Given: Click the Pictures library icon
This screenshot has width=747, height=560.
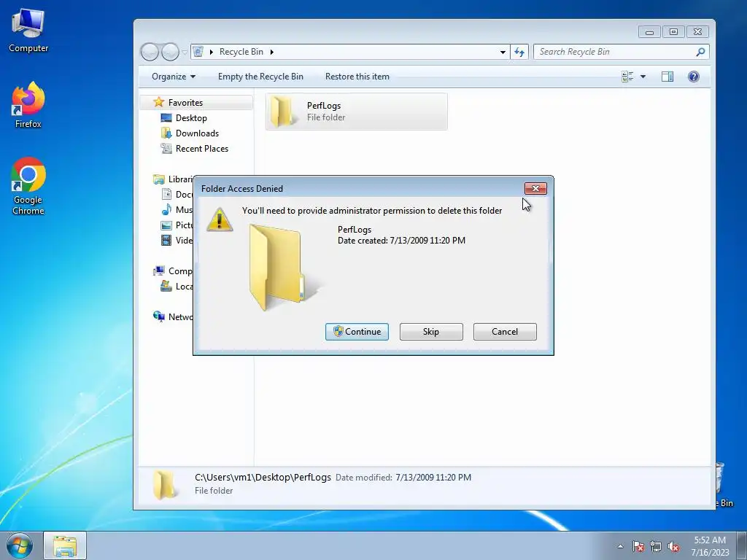Looking at the screenshot, I should (x=166, y=225).
